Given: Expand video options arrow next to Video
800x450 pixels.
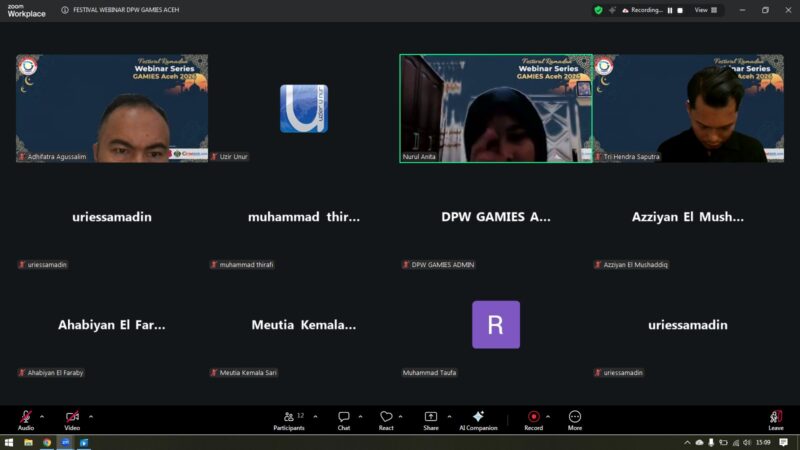Looking at the screenshot, I should [91, 416].
